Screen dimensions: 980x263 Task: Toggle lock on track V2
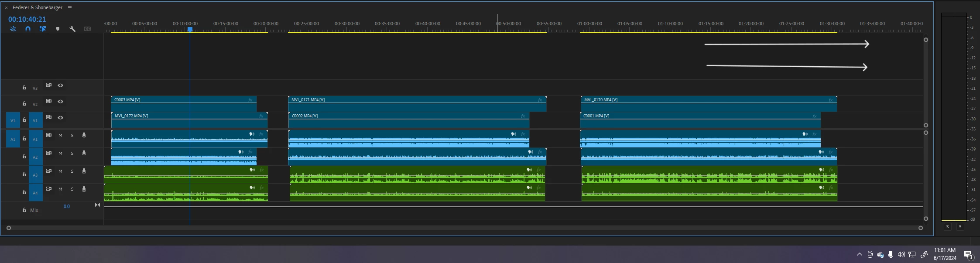[x=24, y=104]
